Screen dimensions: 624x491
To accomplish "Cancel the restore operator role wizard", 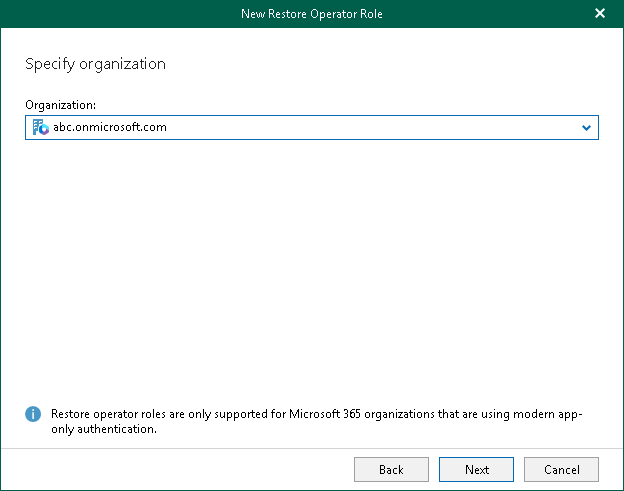I will point(561,469).
